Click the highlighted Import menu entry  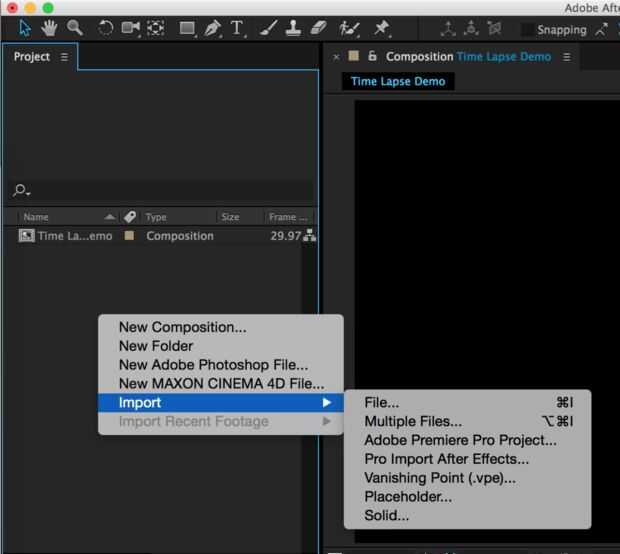tap(221, 403)
